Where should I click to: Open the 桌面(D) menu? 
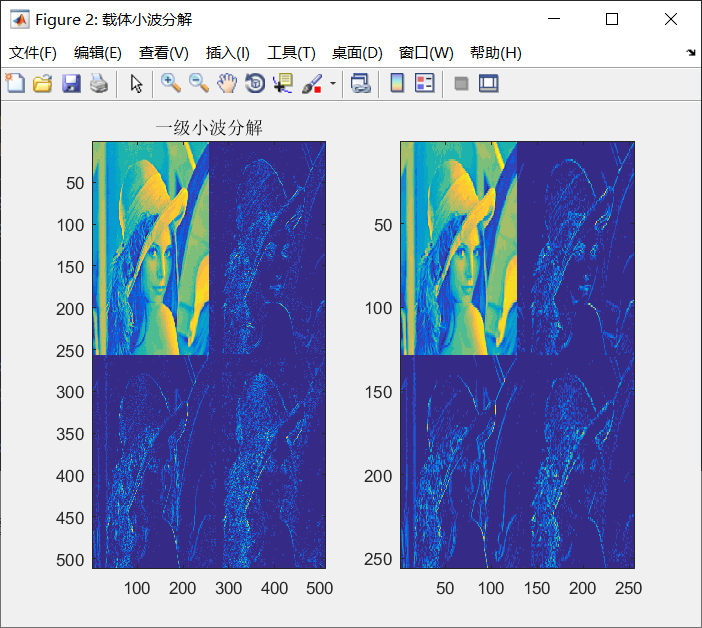click(357, 53)
